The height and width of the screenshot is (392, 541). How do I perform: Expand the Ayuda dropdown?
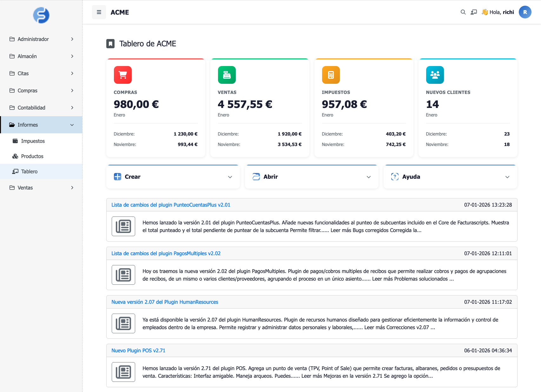pyautogui.click(x=450, y=177)
